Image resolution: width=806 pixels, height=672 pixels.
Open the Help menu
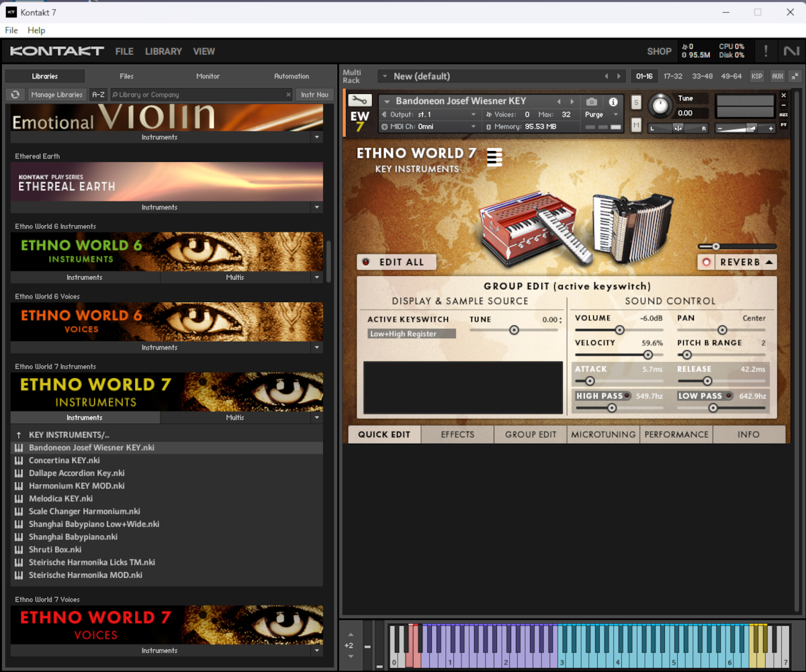pyautogui.click(x=36, y=30)
